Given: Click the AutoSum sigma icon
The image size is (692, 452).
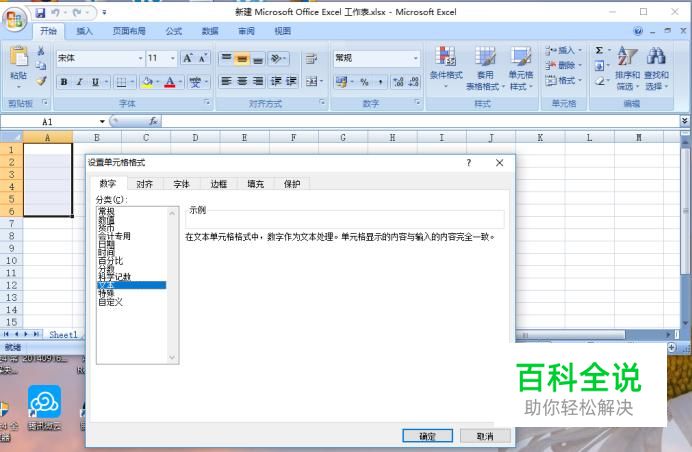Looking at the screenshot, I should tap(599, 50).
